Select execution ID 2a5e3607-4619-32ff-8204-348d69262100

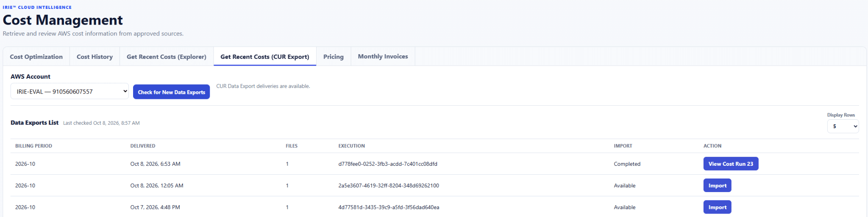coord(389,186)
